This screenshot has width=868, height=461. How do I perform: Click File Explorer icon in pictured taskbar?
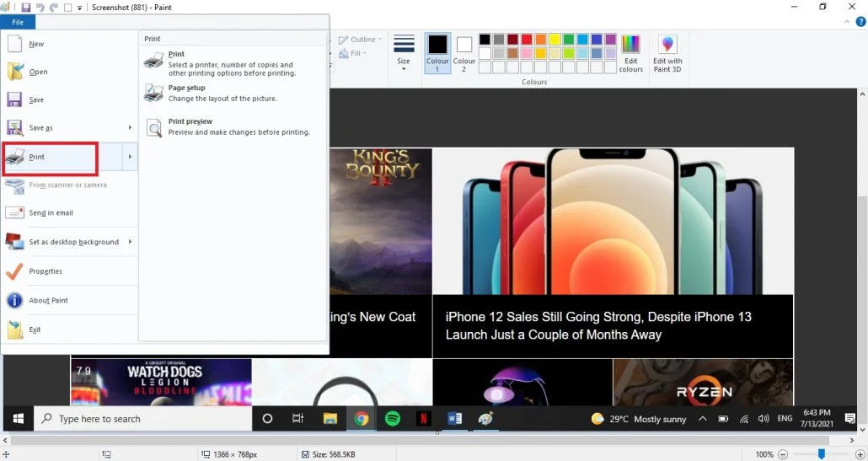pos(330,418)
